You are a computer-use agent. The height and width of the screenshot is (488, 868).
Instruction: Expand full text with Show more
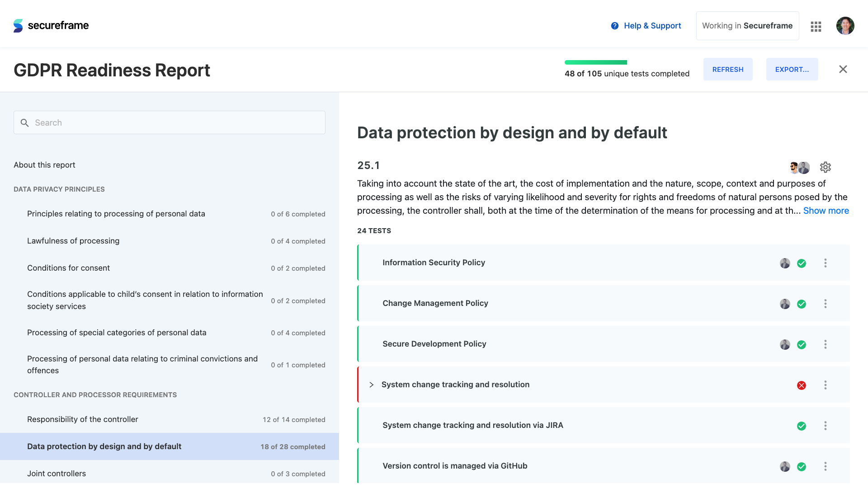826,211
